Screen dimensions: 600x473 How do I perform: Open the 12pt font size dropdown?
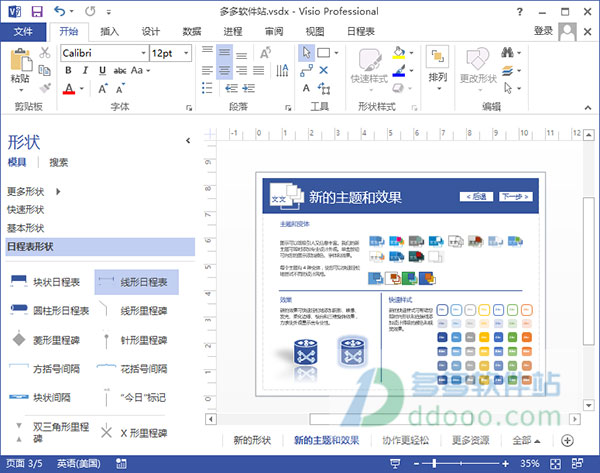[x=186, y=53]
